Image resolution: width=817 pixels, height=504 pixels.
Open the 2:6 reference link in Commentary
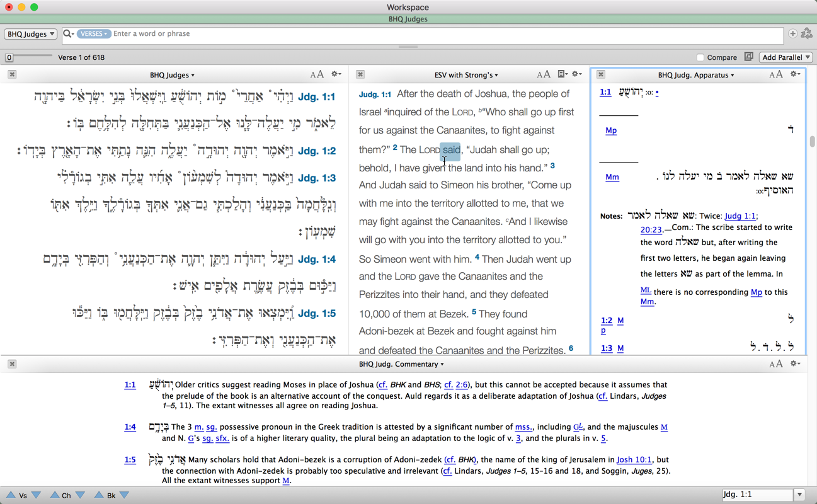coord(462,385)
